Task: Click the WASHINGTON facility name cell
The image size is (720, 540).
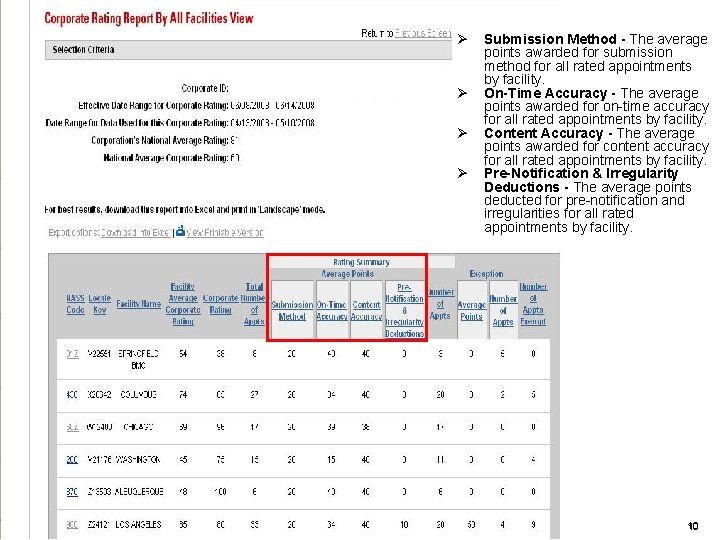Action: 138,459
